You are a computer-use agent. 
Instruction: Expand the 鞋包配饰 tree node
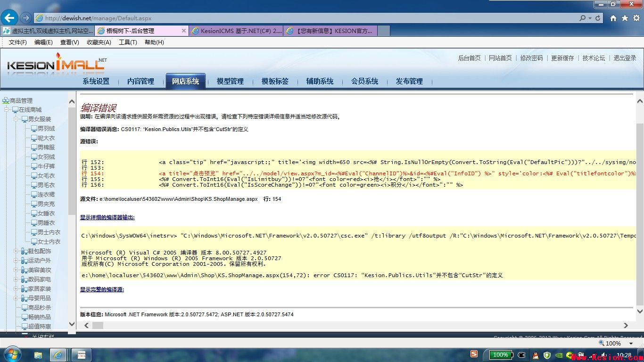click(16, 251)
